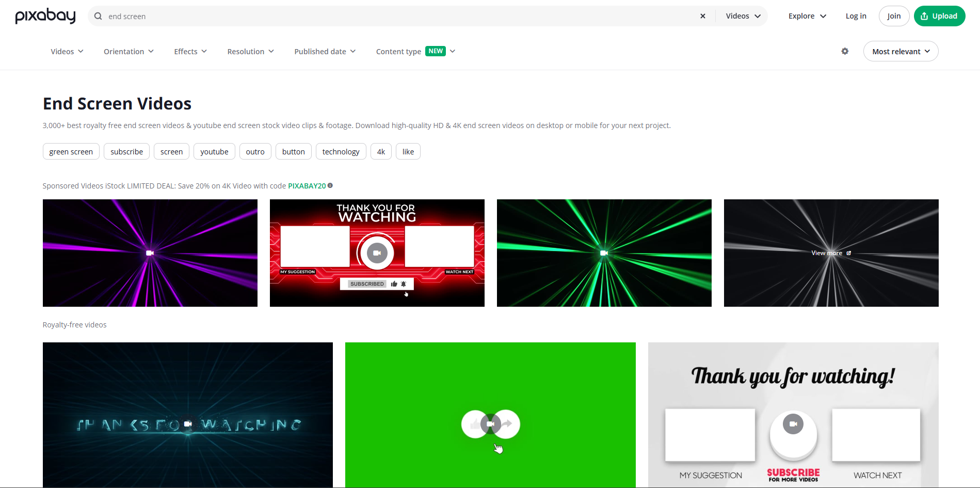Screen dimensions: 980x488
Task: Clear the search field with the X icon
Action: click(702, 16)
